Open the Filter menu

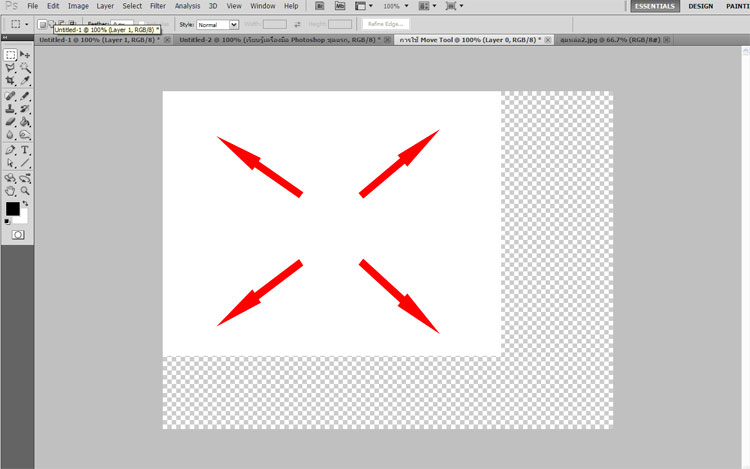158,6
